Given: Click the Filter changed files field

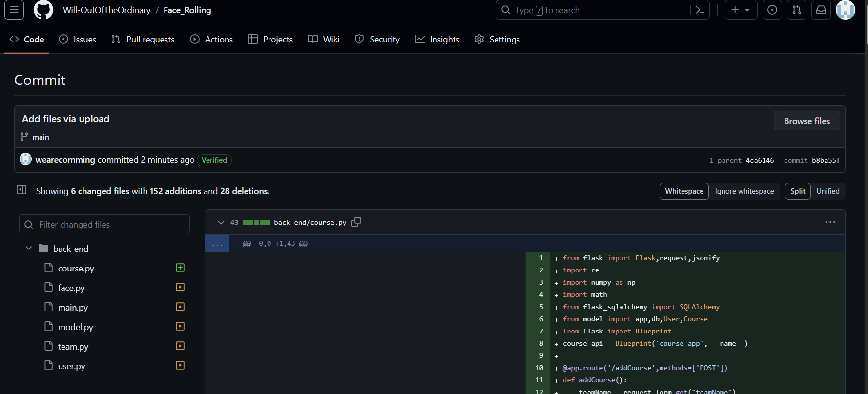Looking at the screenshot, I should point(104,224).
